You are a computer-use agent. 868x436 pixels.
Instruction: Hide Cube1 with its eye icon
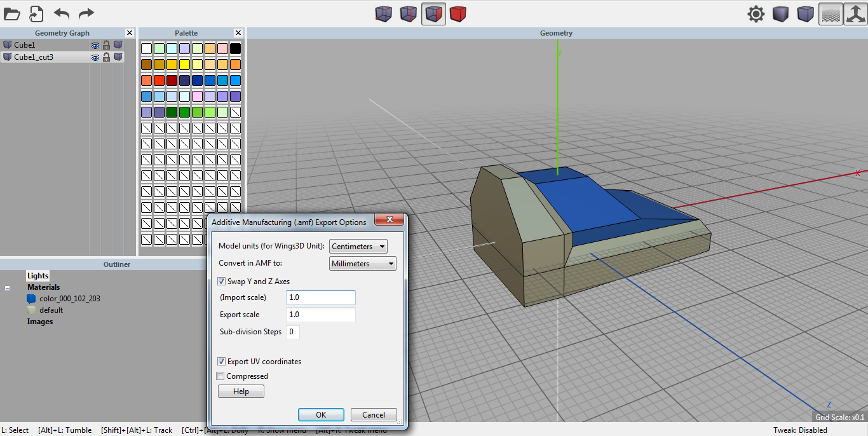click(95, 45)
